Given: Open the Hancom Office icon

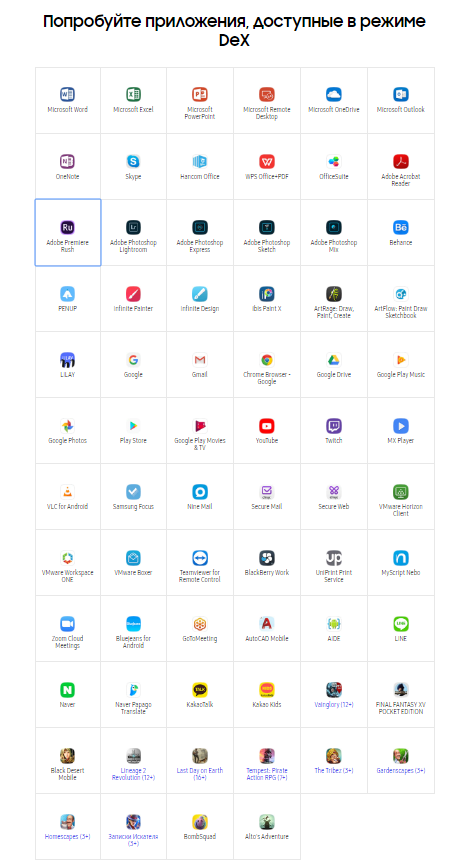Looking at the screenshot, I should [200, 162].
